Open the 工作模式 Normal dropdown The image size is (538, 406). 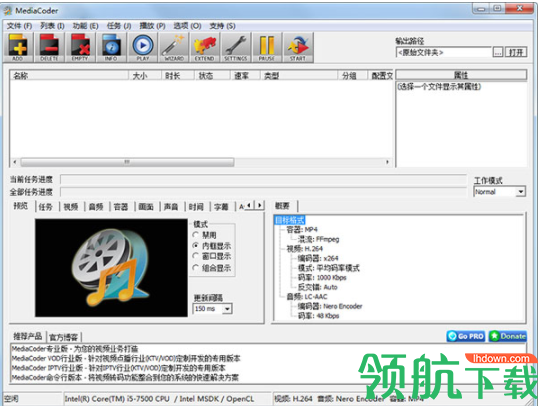pyautogui.click(x=500, y=192)
